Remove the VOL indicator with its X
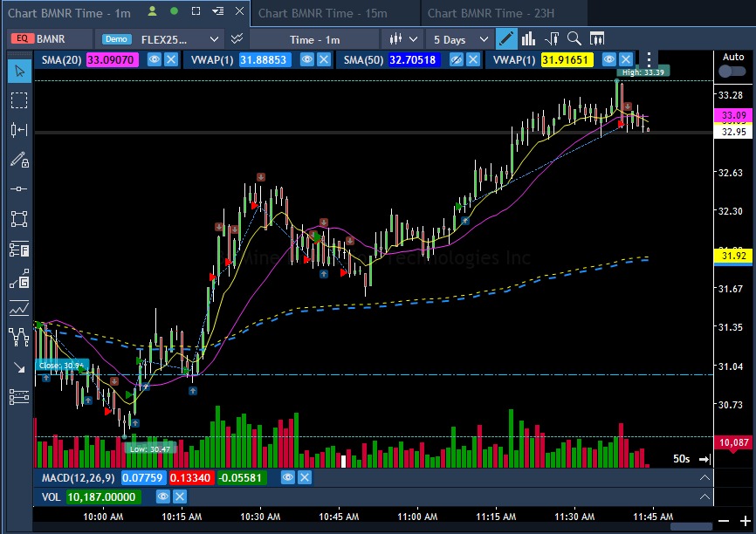This screenshot has height=534, width=756. tap(179, 496)
